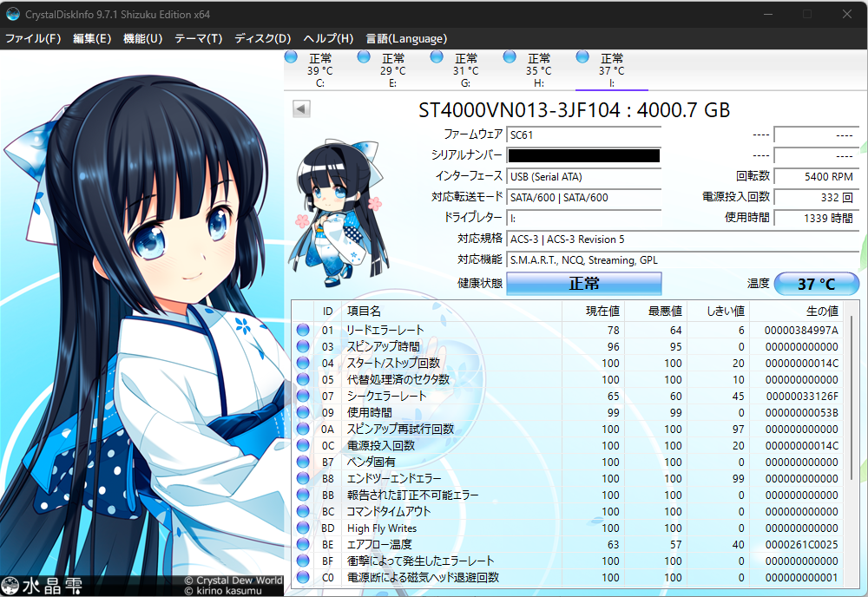Open the ヘルプ(H) menu
Viewport: 868px width, 597px height.
328,39
